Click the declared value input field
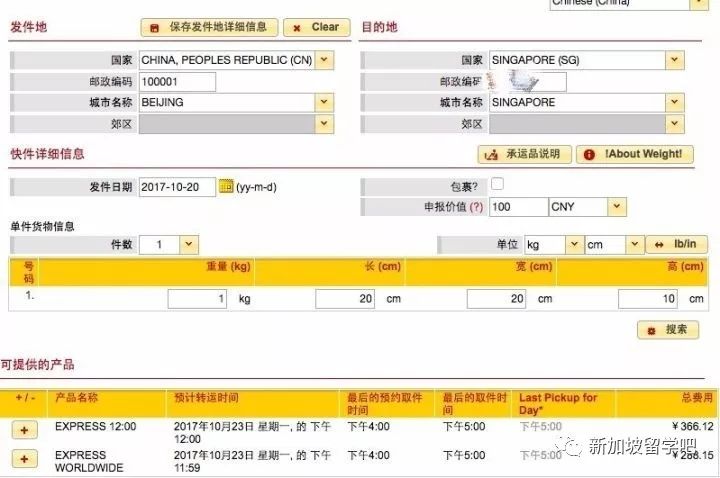Viewport: 720px width, 478px height. 516,207
